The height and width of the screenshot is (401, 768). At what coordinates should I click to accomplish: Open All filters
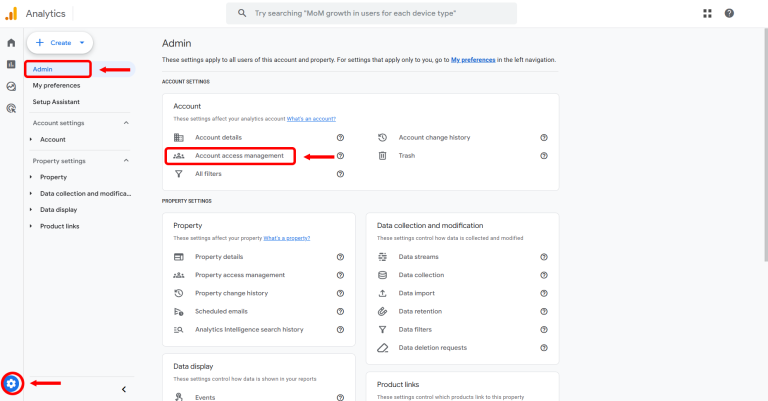click(x=208, y=174)
